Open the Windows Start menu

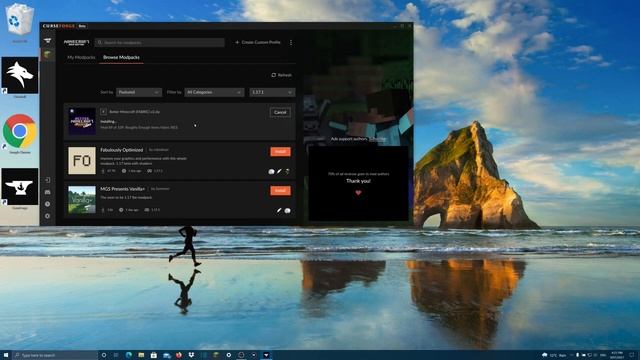pyautogui.click(x=6, y=355)
